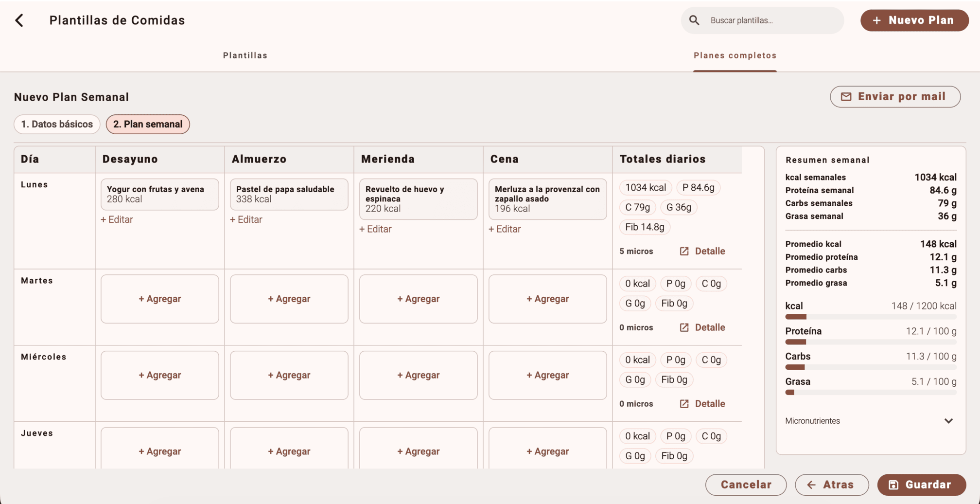Click the kcal progress bar
This screenshot has width=980, height=504.
(871, 317)
